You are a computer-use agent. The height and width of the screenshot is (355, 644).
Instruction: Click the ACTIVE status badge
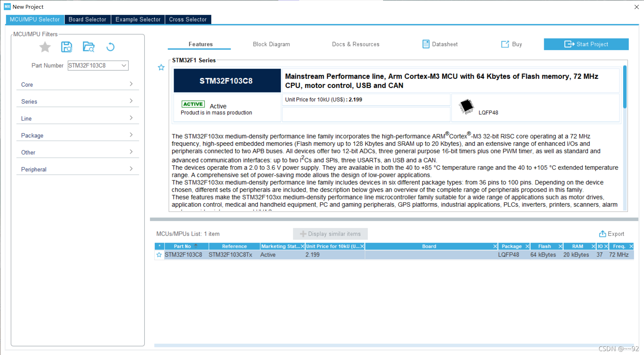193,104
